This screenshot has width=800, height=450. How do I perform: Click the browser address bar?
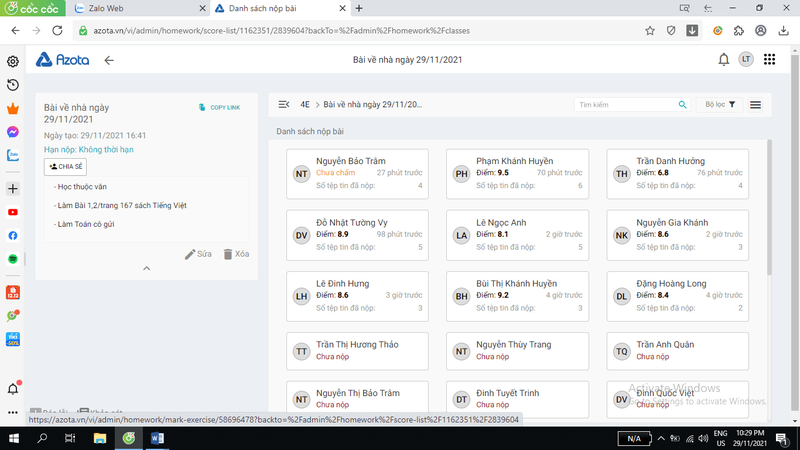(357, 31)
